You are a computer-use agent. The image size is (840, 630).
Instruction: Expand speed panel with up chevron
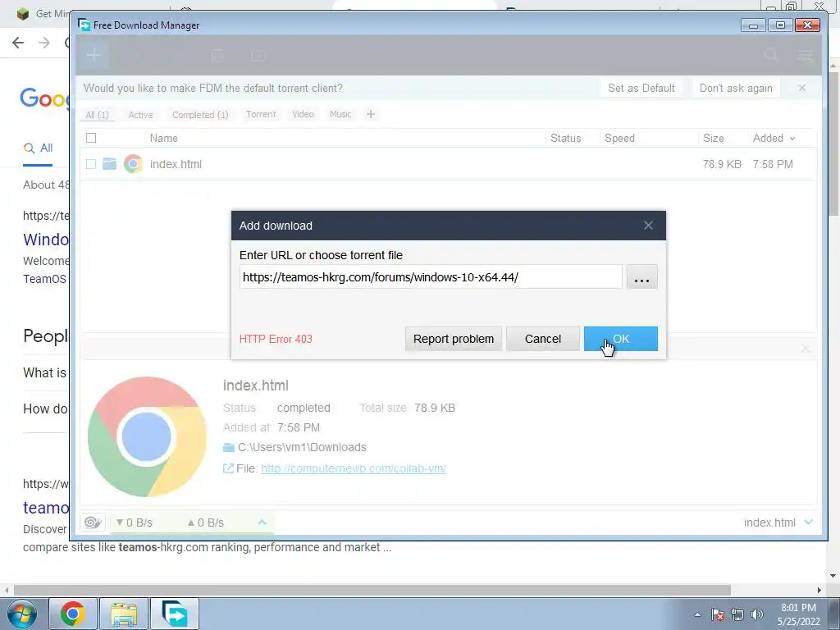coord(262,522)
